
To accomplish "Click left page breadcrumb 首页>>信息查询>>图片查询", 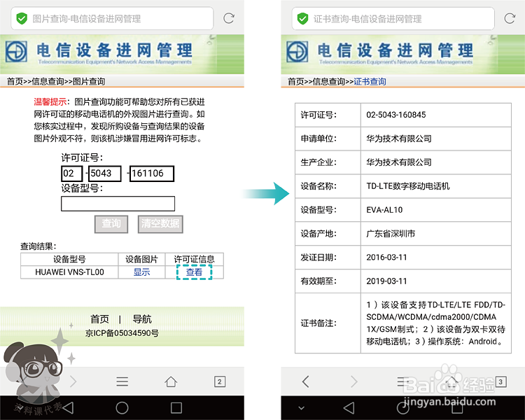I will (x=56, y=82).
